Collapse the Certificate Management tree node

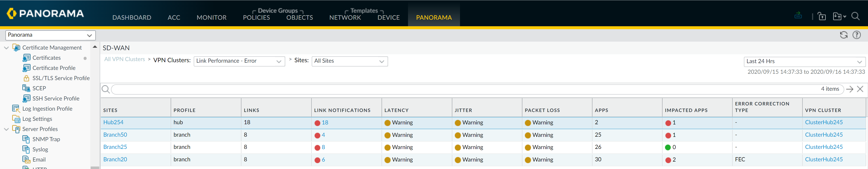coord(6,48)
